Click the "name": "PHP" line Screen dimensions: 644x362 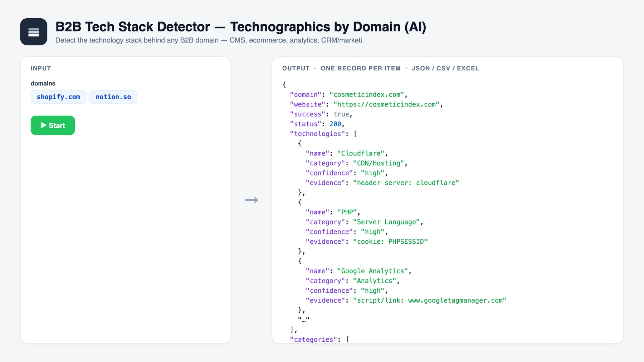tap(333, 212)
